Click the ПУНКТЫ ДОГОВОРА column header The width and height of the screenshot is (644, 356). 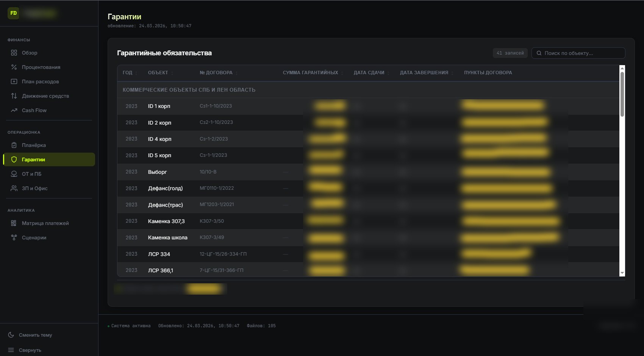click(x=488, y=73)
